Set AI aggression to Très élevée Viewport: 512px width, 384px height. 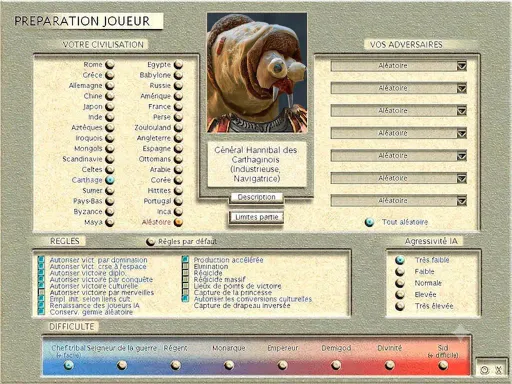point(400,306)
